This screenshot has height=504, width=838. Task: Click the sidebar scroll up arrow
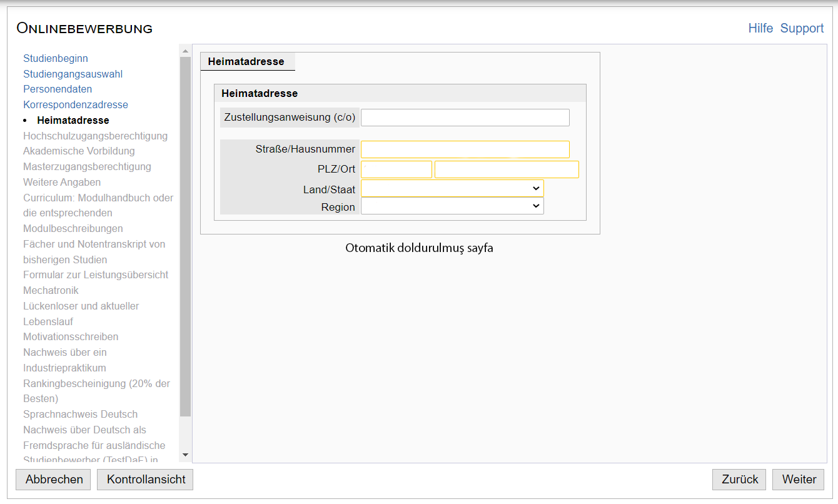pos(185,50)
